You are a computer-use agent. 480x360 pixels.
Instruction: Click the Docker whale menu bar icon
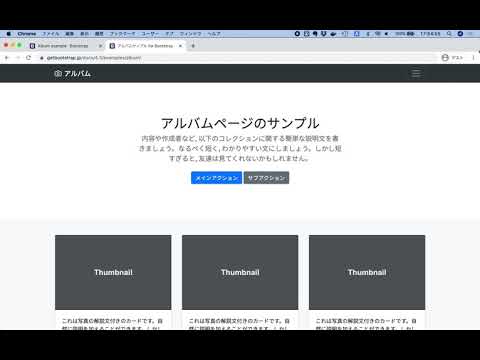pyautogui.click(x=333, y=34)
